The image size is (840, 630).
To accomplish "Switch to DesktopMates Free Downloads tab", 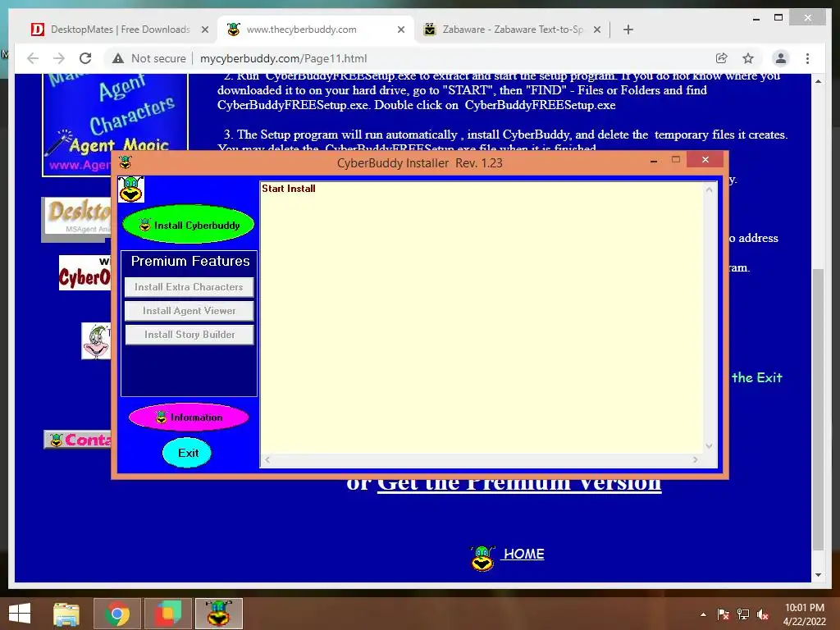I will (119, 30).
